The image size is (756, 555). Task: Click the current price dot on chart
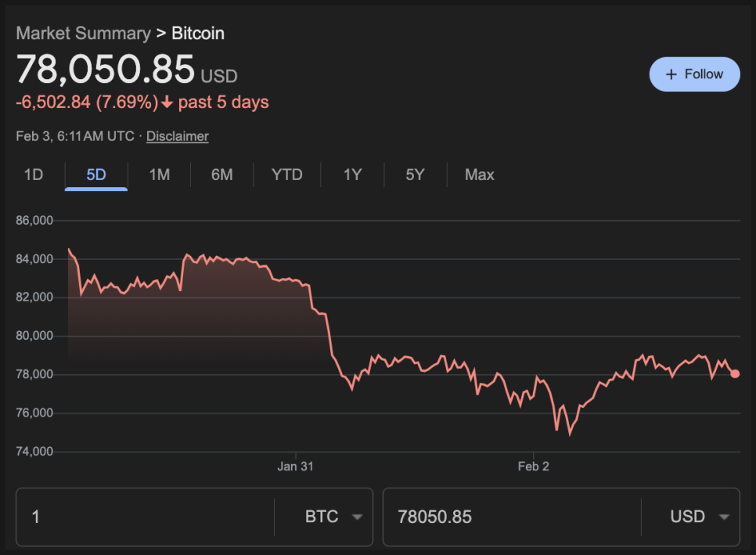pyautogui.click(x=735, y=374)
